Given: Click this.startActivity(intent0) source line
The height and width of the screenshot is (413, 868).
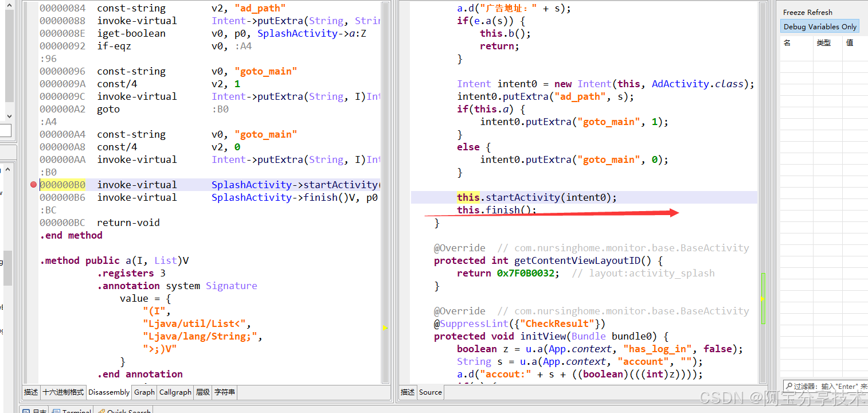Looking at the screenshot, I should [537, 197].
